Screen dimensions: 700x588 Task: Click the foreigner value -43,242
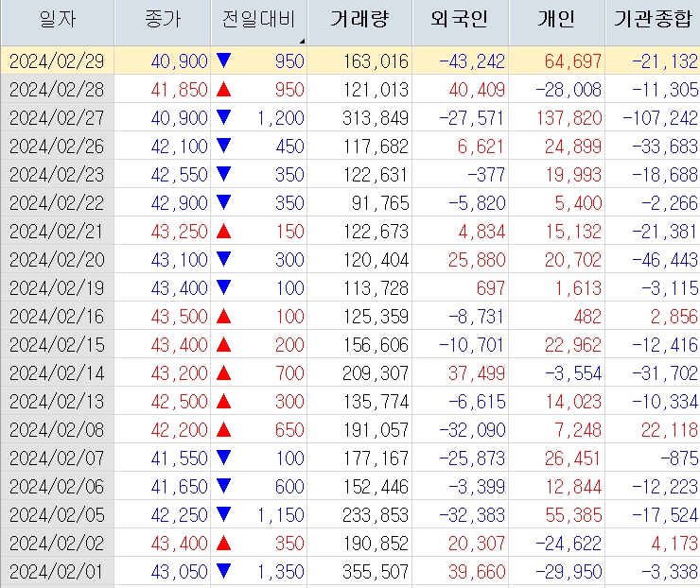(x=472, y=61)
